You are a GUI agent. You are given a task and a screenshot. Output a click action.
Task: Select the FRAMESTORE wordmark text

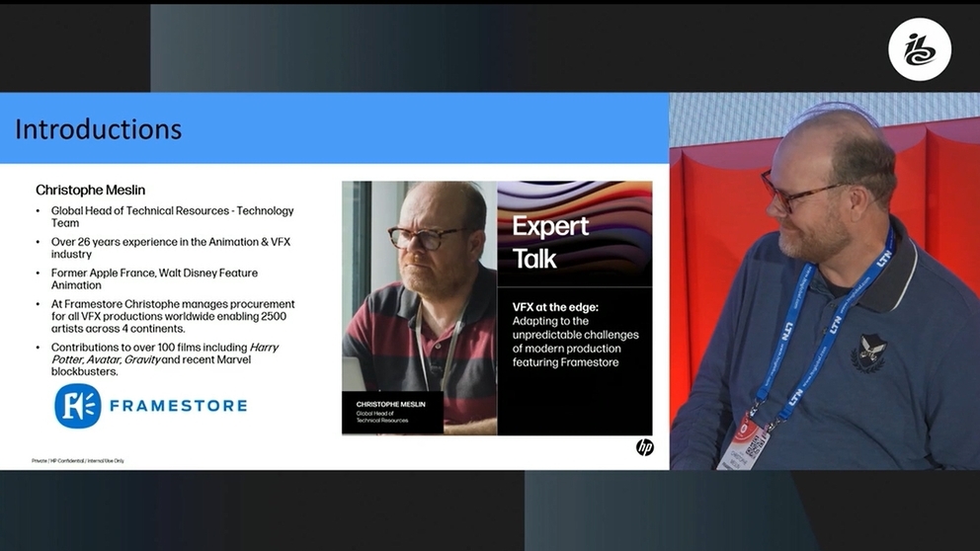(x=178, y=406)
